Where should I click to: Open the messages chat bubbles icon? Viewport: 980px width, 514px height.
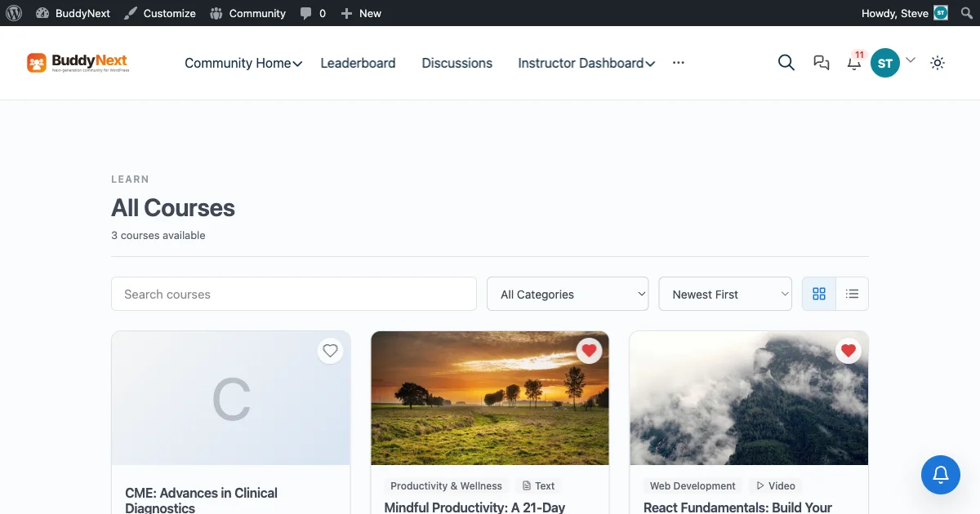click(x=822, y=63)
